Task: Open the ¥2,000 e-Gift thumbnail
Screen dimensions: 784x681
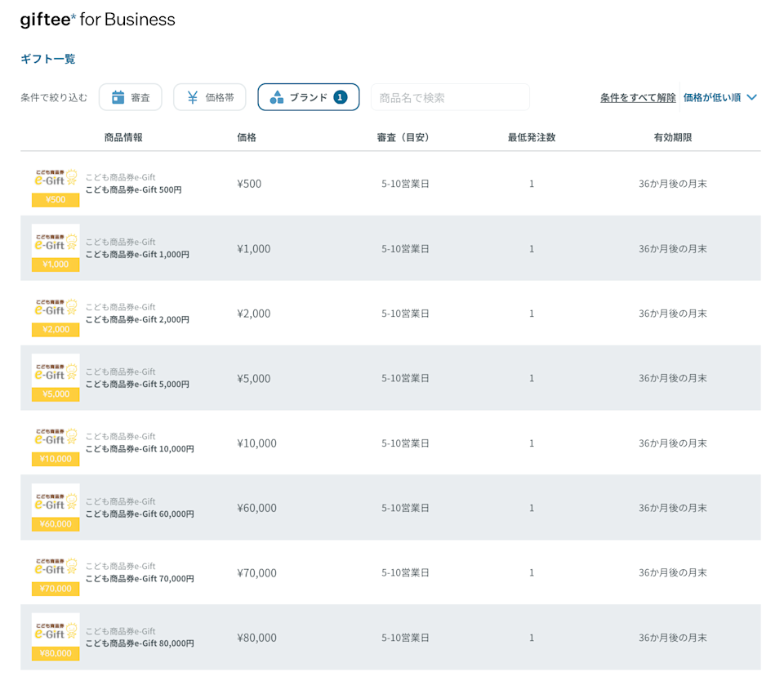Action: [56, 313]
